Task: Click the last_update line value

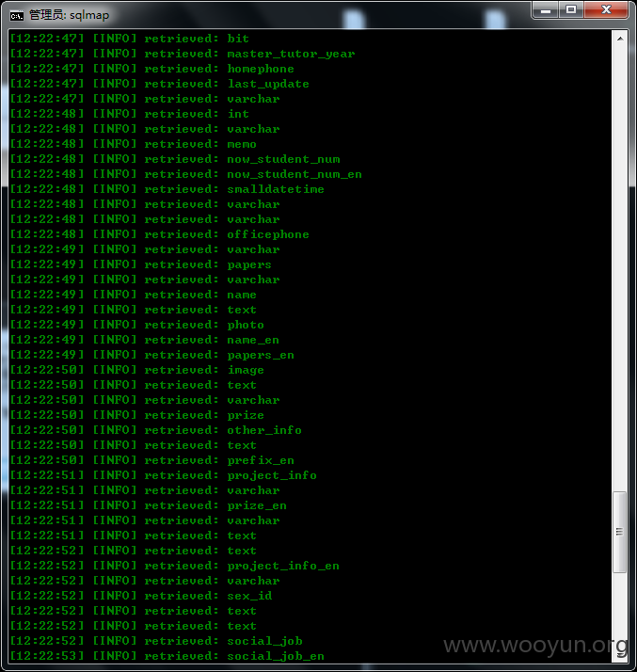Action: 268,84
